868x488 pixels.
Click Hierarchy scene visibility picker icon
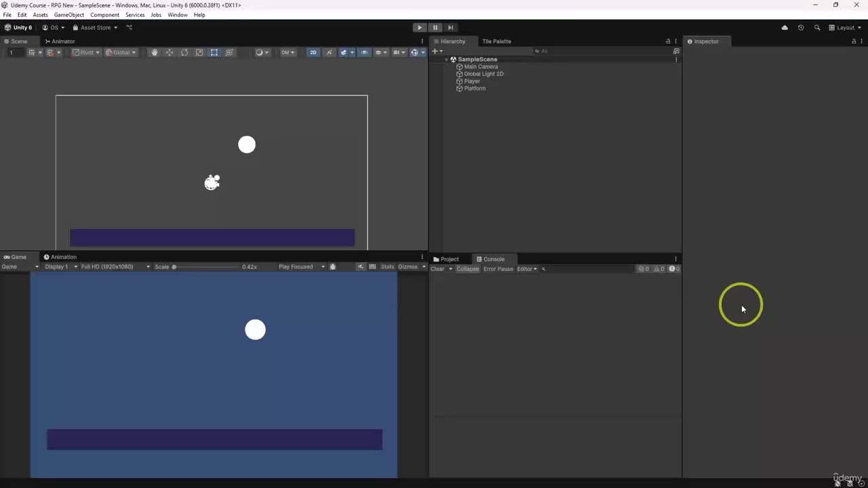point(676,51)
